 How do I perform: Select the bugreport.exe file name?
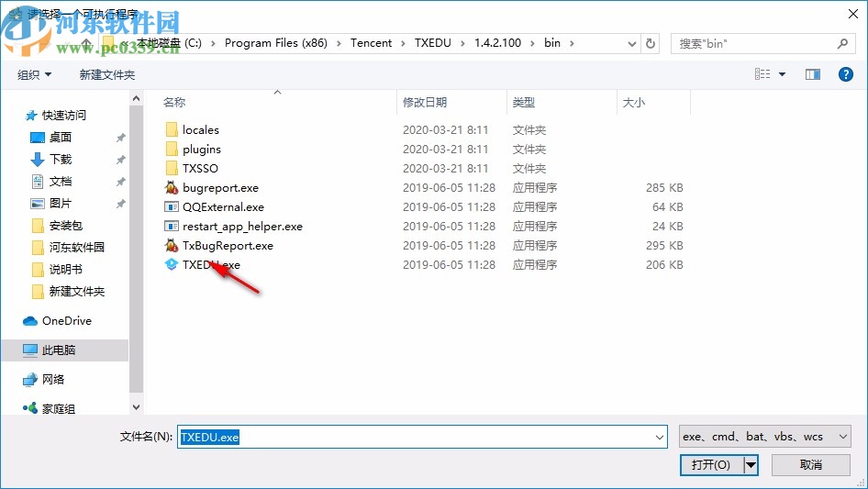point(220,188)
